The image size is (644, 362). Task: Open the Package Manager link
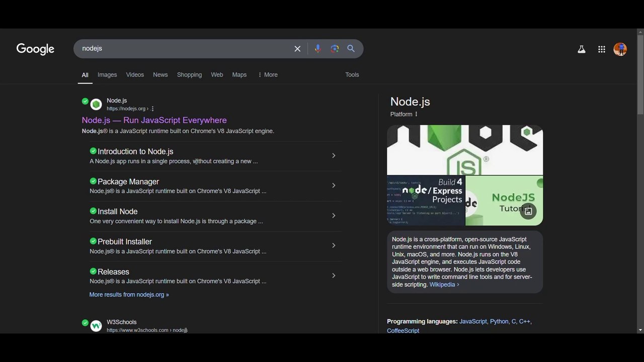click(x=128, y=182)
